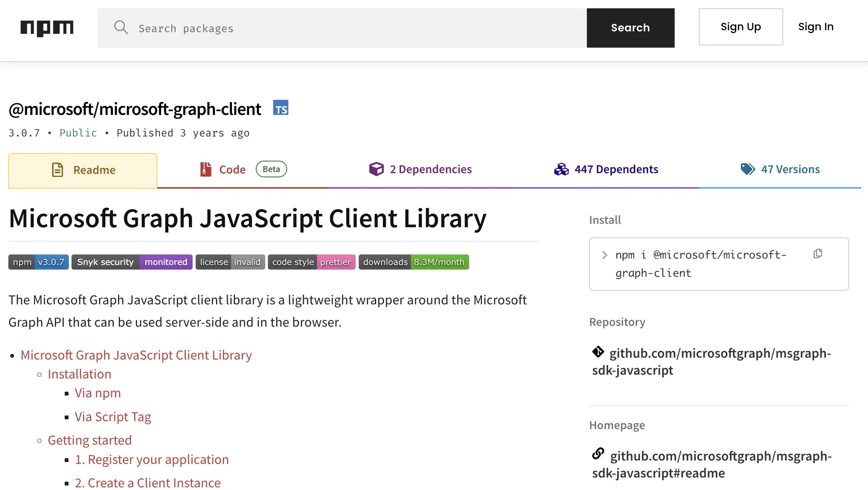Click the npm v3.0.7 badge

pos(39,262)
